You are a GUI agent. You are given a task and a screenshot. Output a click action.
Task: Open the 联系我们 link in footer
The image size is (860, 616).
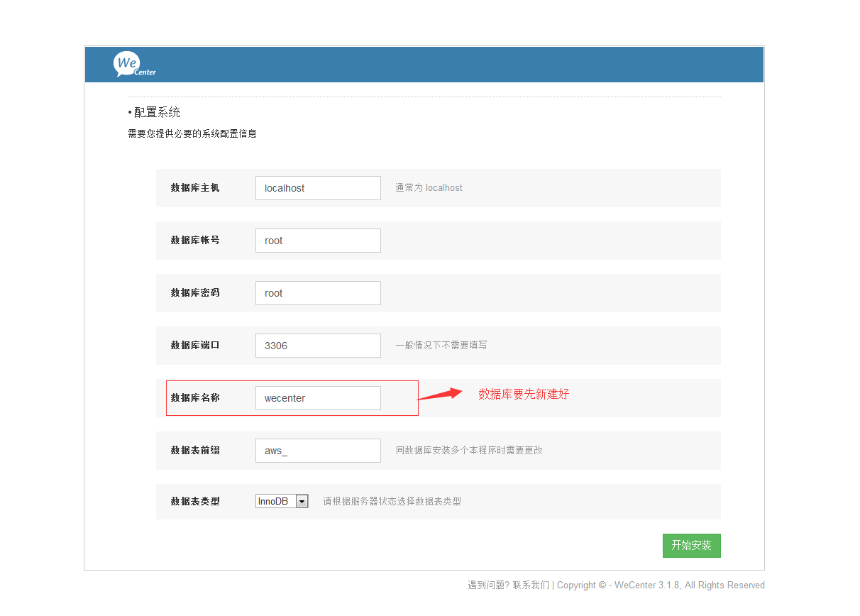(x=531, y=585)
